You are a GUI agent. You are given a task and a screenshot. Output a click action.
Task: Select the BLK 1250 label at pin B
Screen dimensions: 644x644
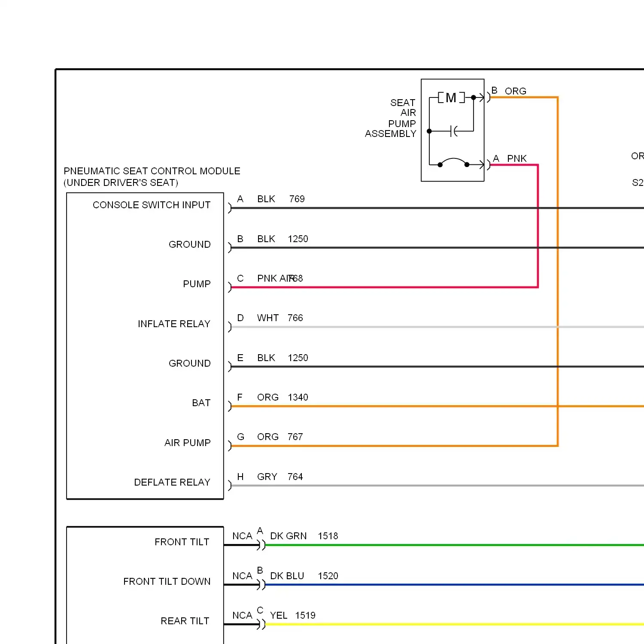(283, 239)
